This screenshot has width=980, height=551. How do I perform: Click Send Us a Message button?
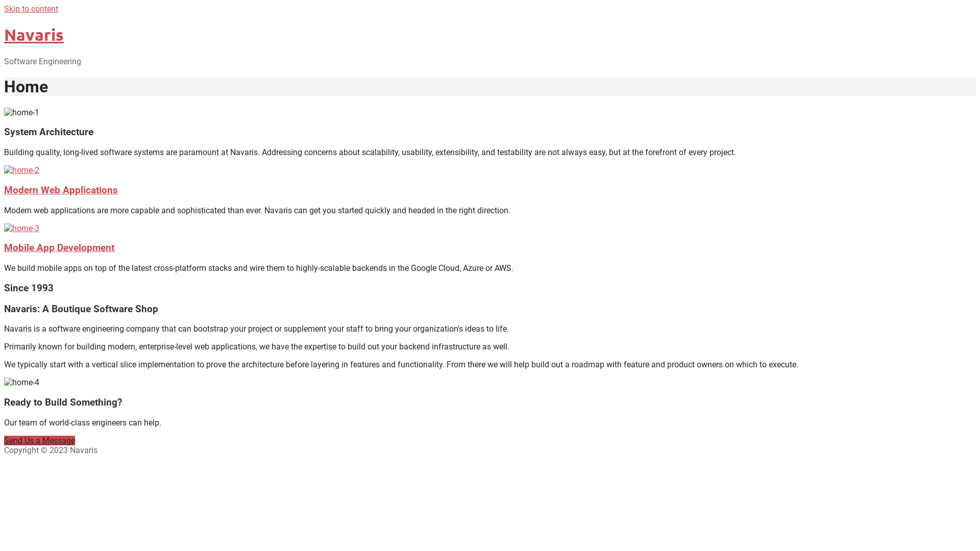[x=39, y=441]
